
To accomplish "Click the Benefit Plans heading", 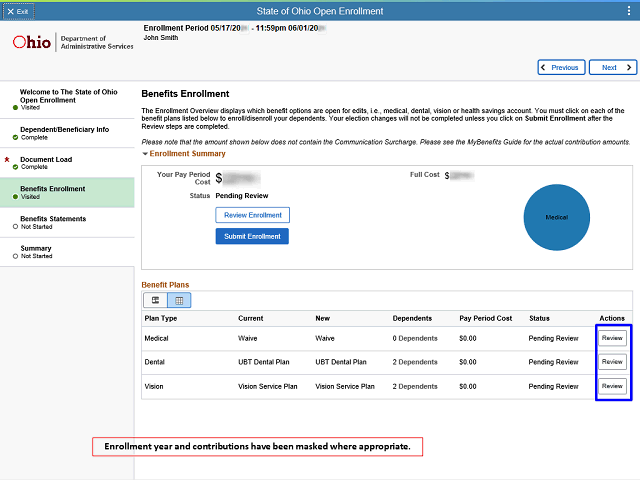I will [x=165, y=285].
